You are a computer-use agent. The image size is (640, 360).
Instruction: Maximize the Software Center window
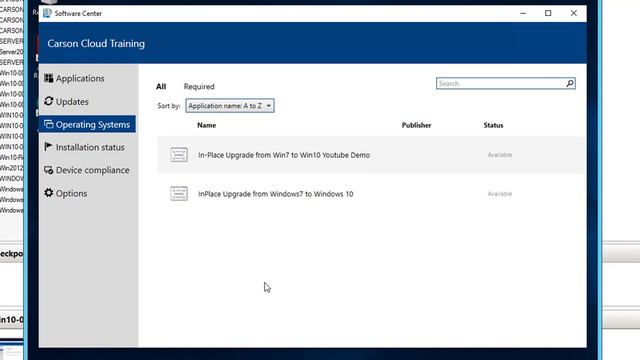tap(548, 13)
